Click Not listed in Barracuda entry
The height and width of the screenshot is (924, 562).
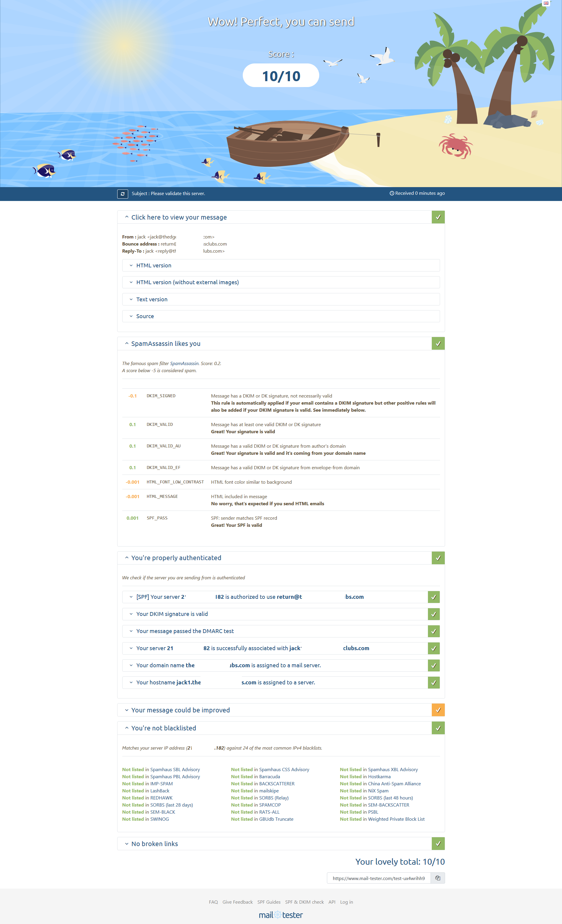(x=255, y=777)
